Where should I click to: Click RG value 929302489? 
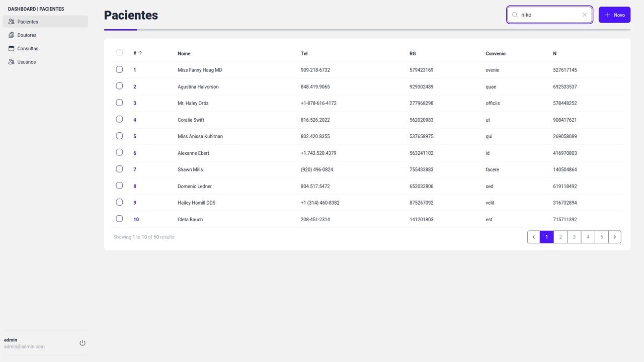(x=422, y=87)
